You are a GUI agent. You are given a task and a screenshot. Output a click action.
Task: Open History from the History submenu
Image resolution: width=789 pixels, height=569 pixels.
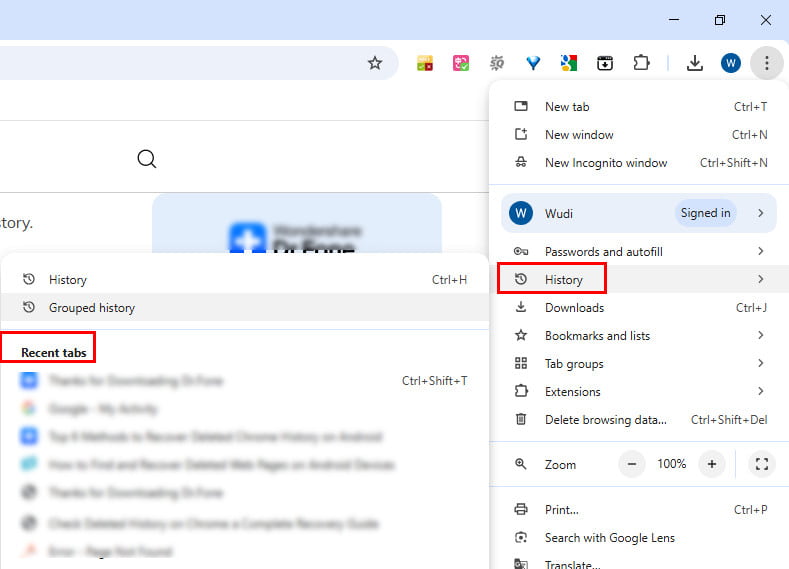(68, 280)
